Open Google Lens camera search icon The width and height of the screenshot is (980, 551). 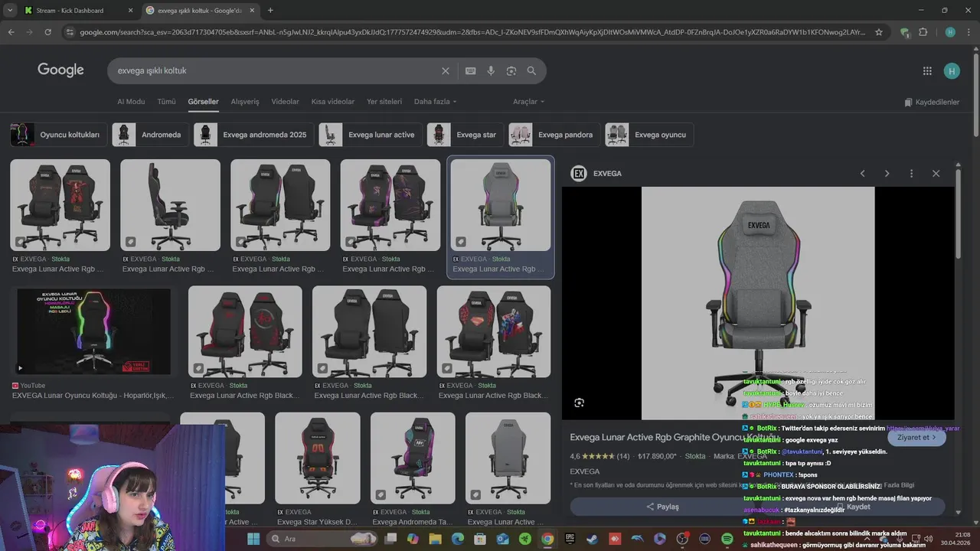[x=511, y=70]
